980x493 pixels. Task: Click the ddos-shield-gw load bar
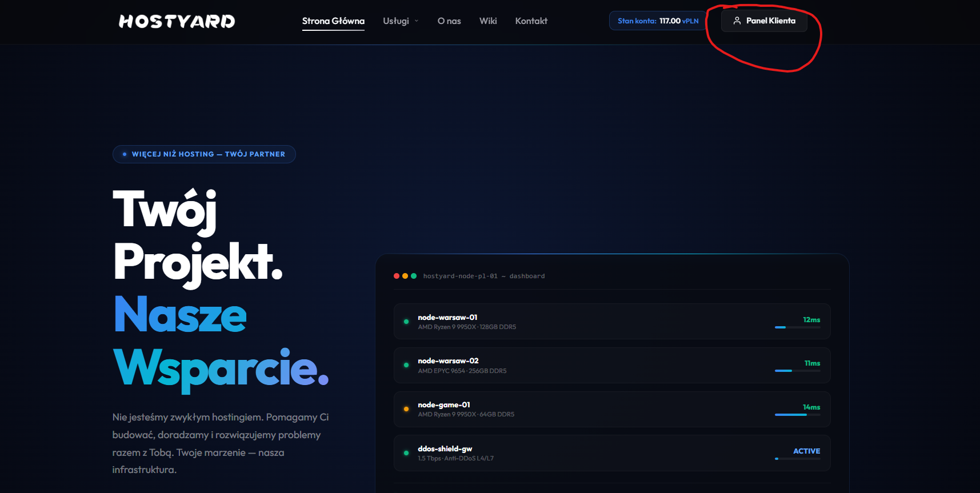click(x=798, y=459)
